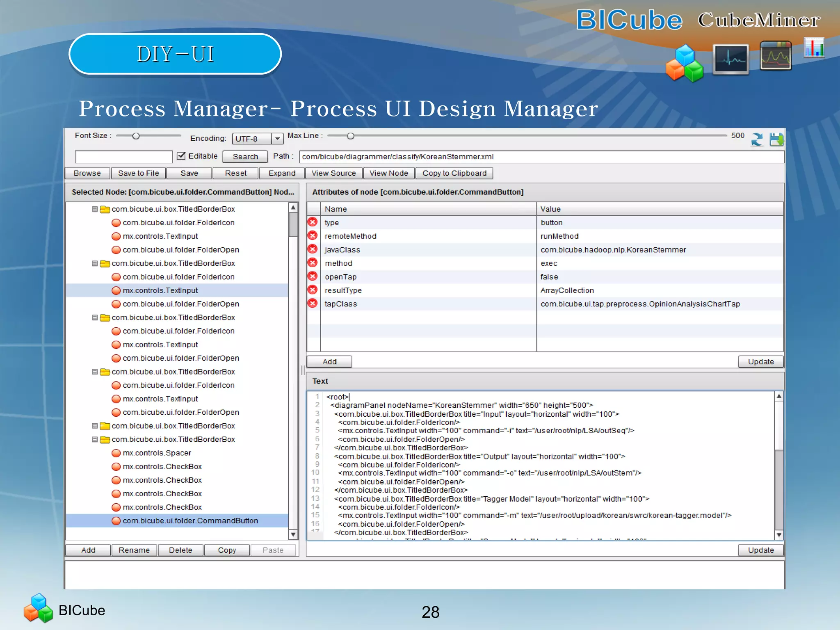
Task: Click the Copy button below tree
Action: pyautogui.click(x=227, y=550)
